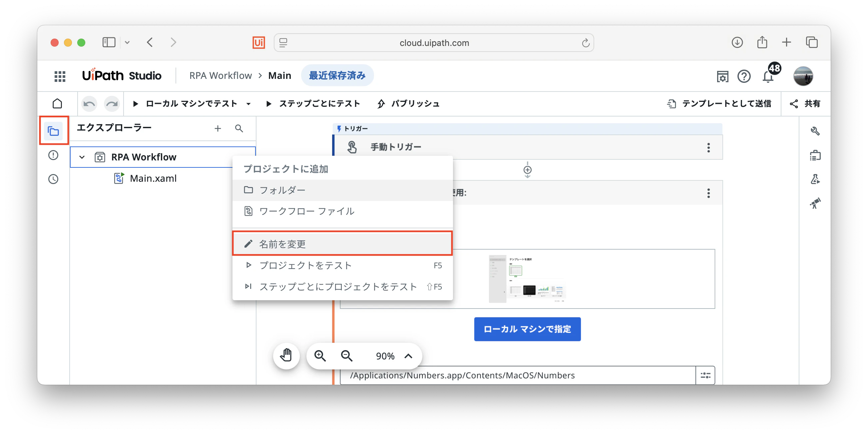Image resolution: width=868 pixels, height=434 pixels.
Task: Toggle the Safari sidebar
Action: [x=109, y=42]
